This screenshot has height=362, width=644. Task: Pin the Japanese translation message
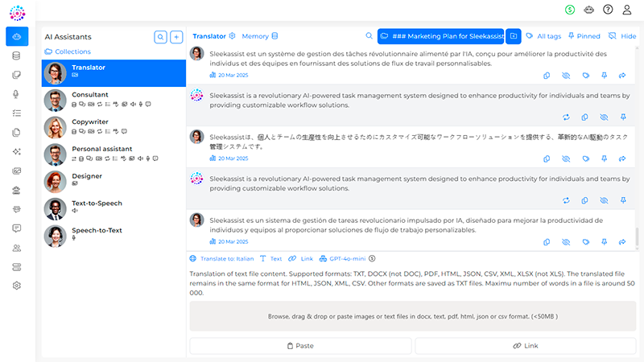605,158
